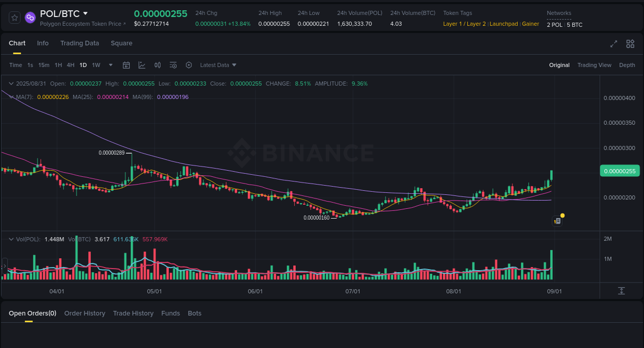Open the candlestick chart style icon
644x348 pixels.
(158, 65)
